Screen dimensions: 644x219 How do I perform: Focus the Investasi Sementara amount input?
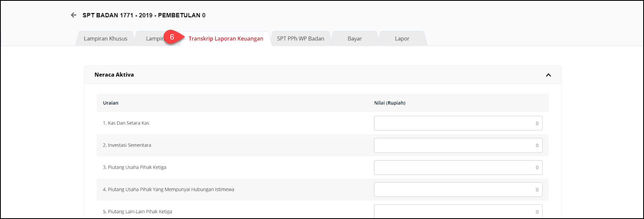tap(458, 145)
